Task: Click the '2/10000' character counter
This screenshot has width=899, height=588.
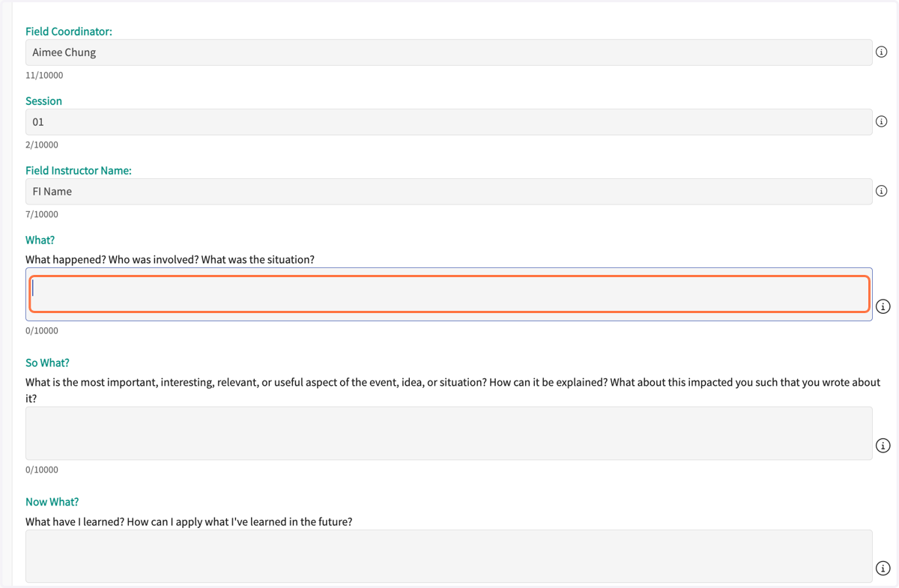Action: coord(42,145)
